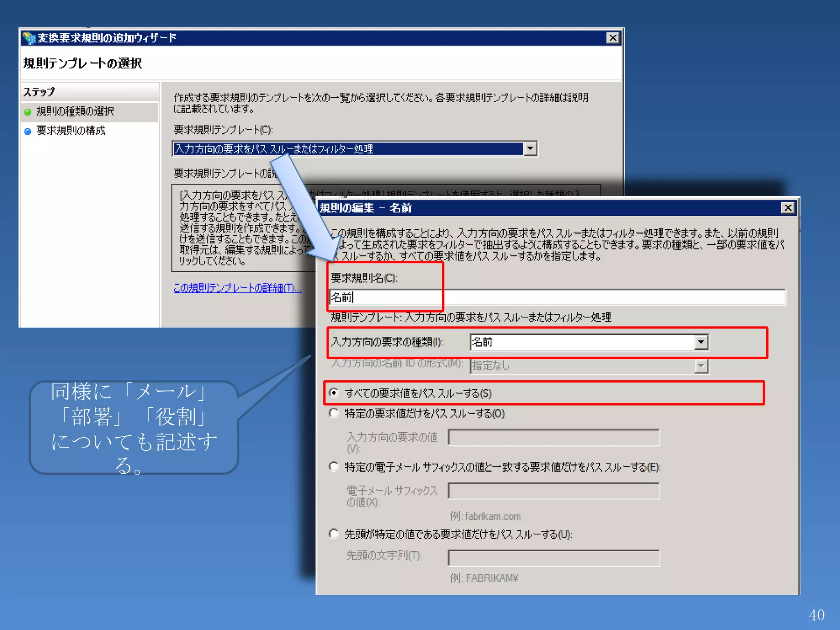
Task: Click the ステップ panel header
Action: [90, 92]
